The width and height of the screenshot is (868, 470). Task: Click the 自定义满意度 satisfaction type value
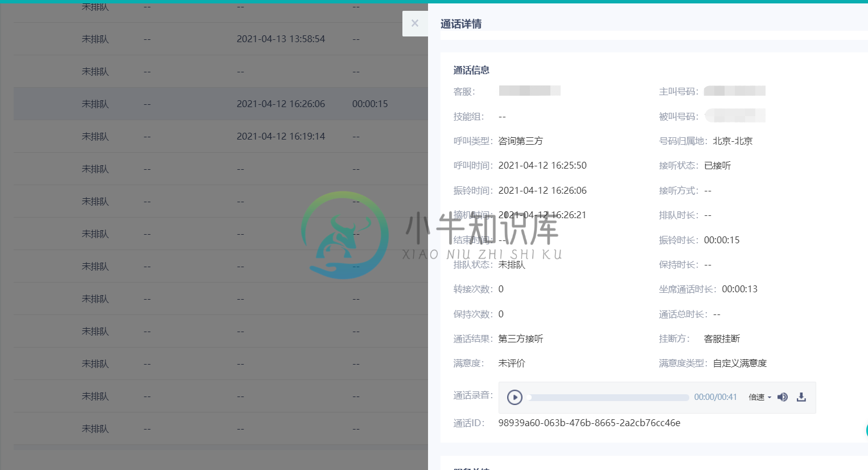[740, 363]
